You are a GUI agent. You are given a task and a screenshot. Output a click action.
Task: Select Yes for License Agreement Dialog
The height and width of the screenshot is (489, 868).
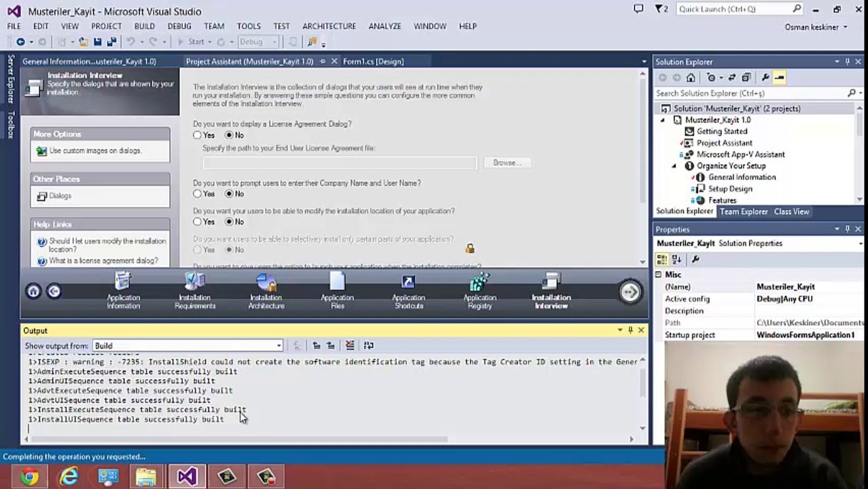click(x=197, y=135)
